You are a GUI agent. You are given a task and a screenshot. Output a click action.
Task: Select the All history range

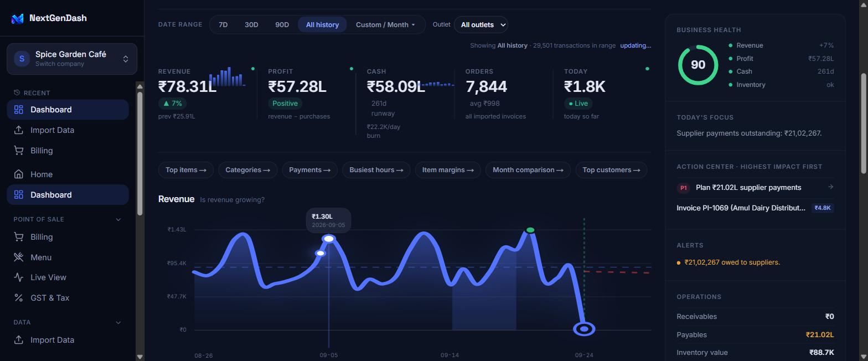tap(322, 24)
